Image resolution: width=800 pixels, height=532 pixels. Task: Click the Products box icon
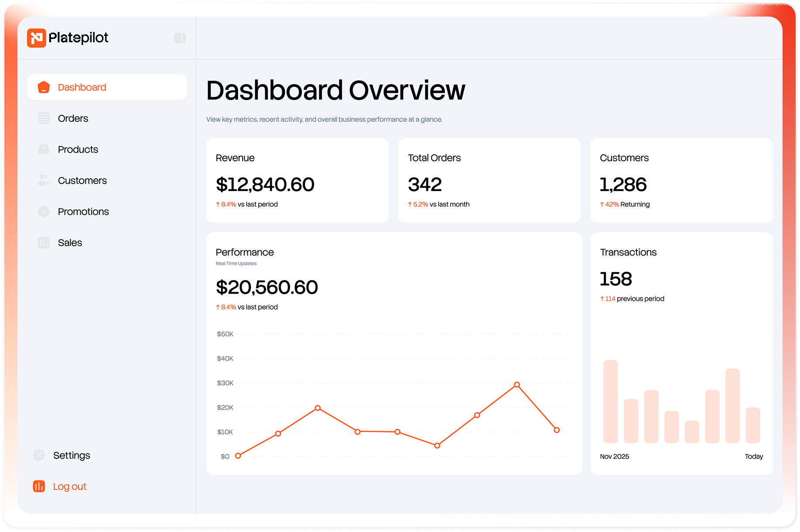pos(44,150)
